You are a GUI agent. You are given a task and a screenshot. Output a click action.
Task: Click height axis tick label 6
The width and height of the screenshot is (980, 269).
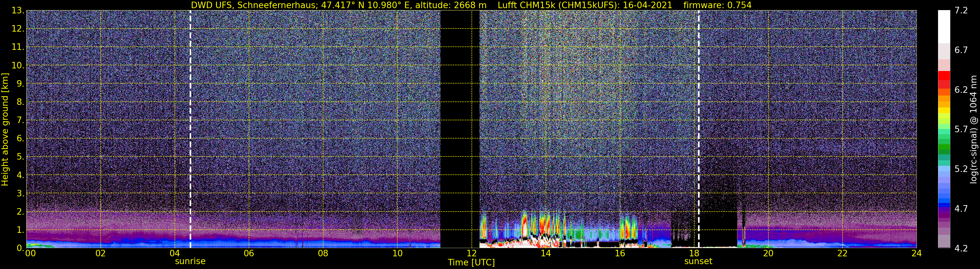pyautogui.click(x=20, y=138)
